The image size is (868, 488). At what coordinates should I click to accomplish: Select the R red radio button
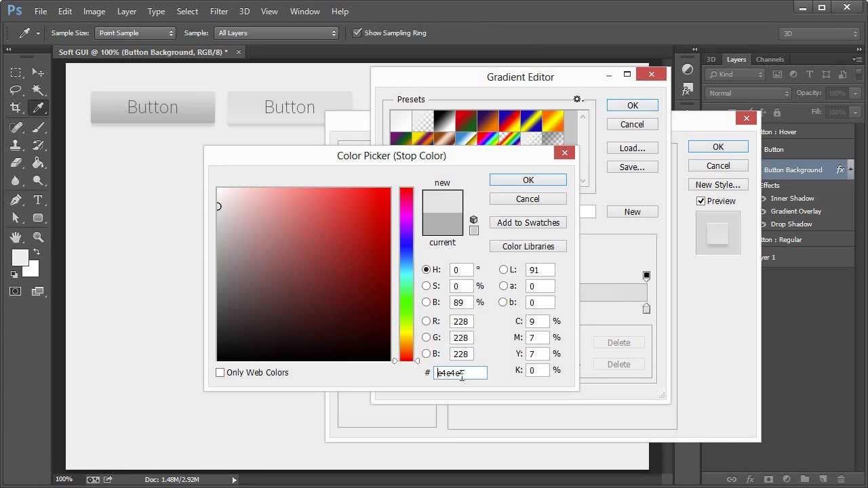coord(426,321)
